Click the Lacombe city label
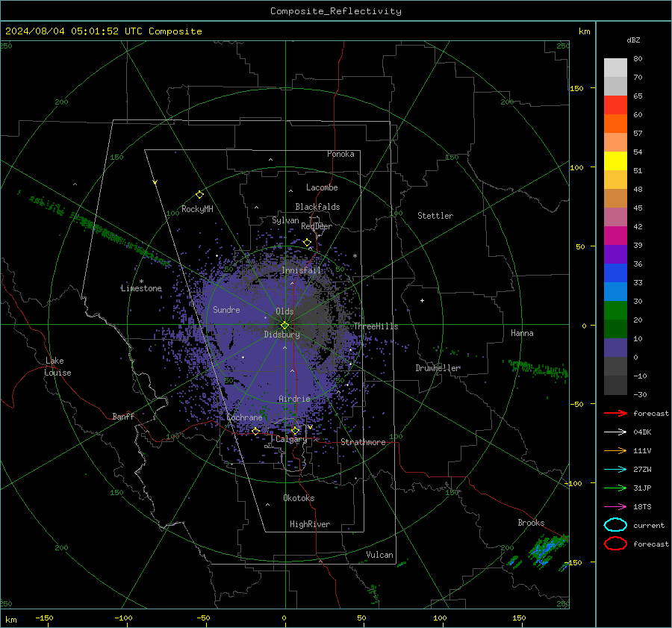This screenshot has height=628, width=672. (x=322, y=187)
